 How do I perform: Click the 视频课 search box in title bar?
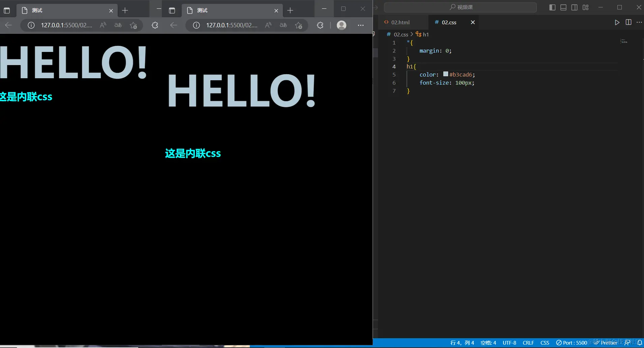tap(460, 7)
